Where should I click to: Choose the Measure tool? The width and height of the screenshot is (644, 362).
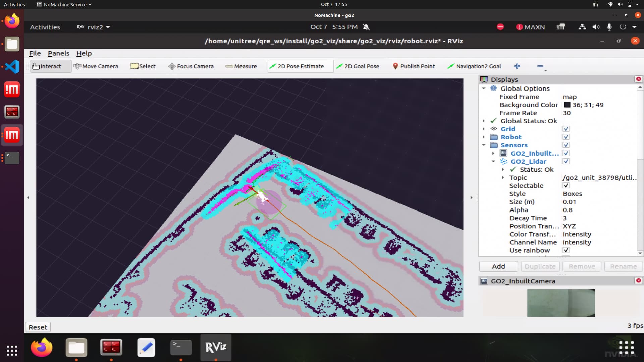[241, 66]
